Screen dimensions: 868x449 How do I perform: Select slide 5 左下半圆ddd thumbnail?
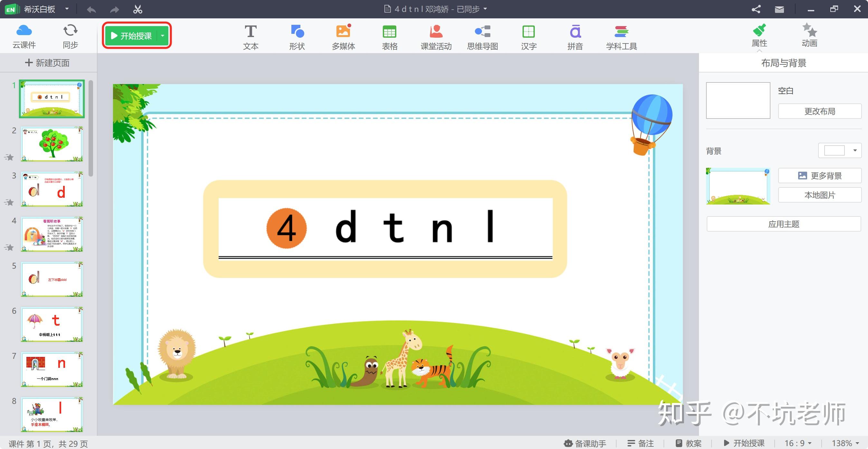pos(52,280)
